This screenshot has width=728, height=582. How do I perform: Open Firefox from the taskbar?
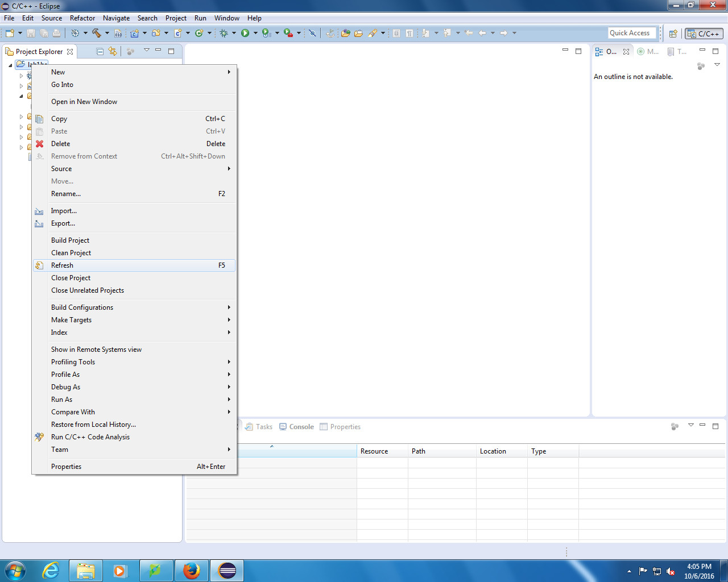[x=192, y=570]
